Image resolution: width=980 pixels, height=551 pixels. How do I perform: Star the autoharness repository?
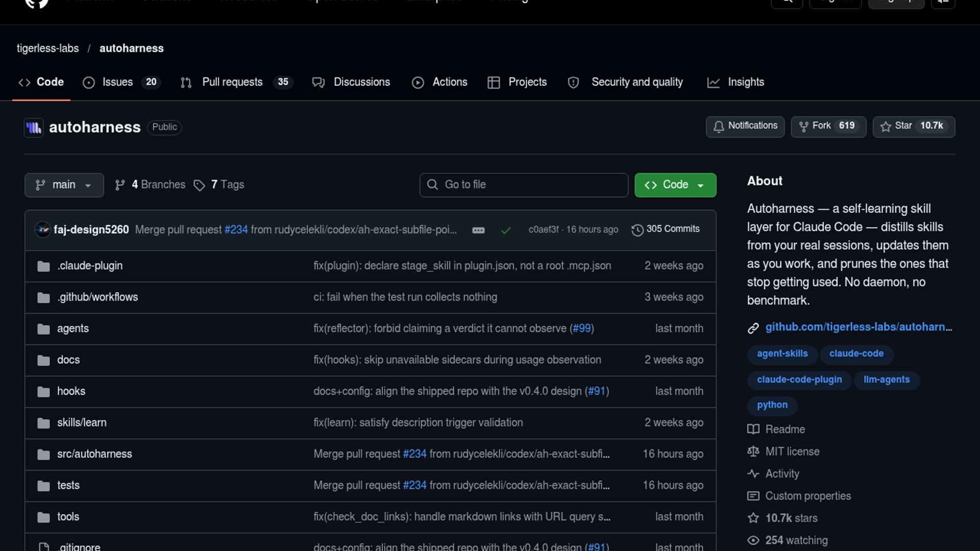(914, 126)
